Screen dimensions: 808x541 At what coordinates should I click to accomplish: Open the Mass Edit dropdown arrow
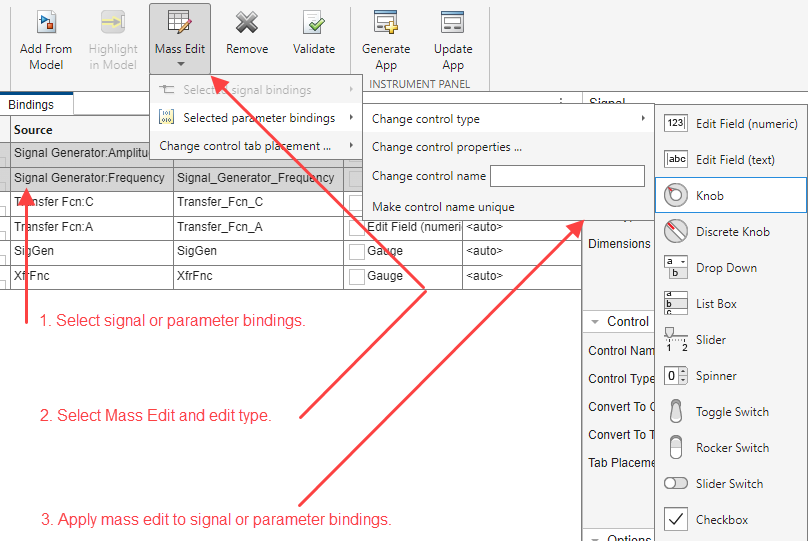(x=180, y=64)
